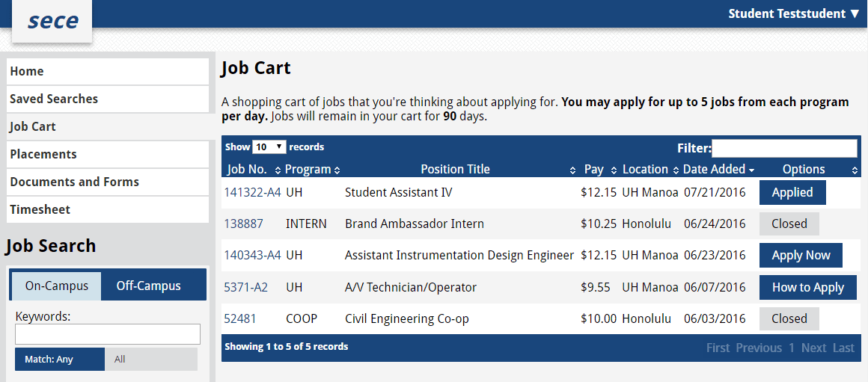Sort by Date Added descending arrow
Screen dimensions: 868x382
click(x=751, y=170)
